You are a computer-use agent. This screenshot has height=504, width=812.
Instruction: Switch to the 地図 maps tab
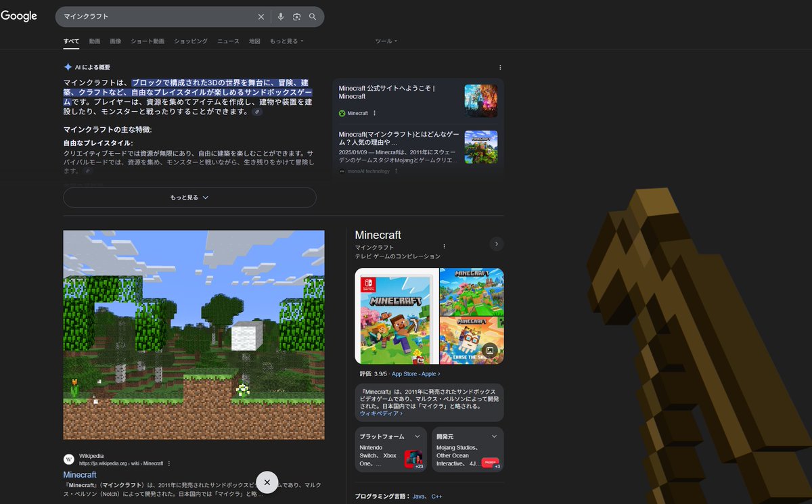click(x=254, y=41)
